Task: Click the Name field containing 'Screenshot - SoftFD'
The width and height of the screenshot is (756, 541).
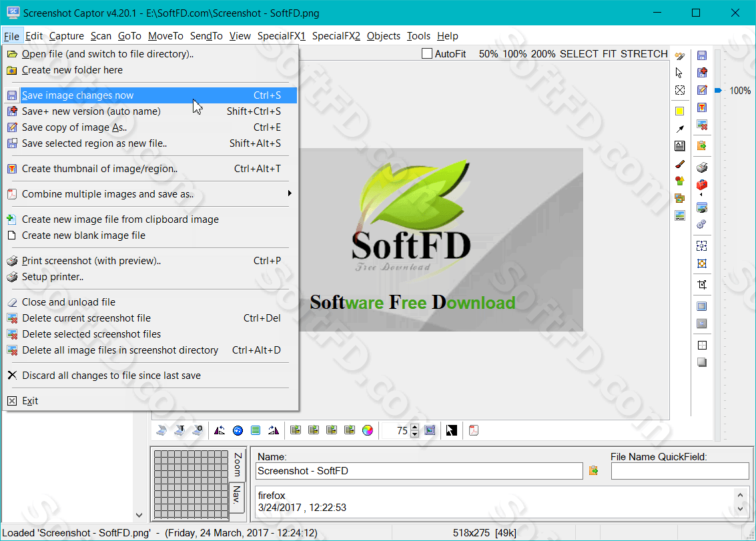Action: coord(419,471)
